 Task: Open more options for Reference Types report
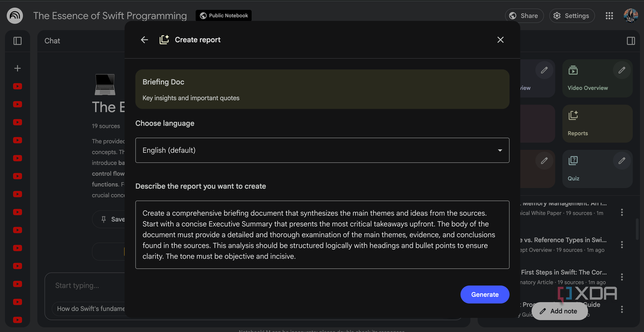[622, 244]
